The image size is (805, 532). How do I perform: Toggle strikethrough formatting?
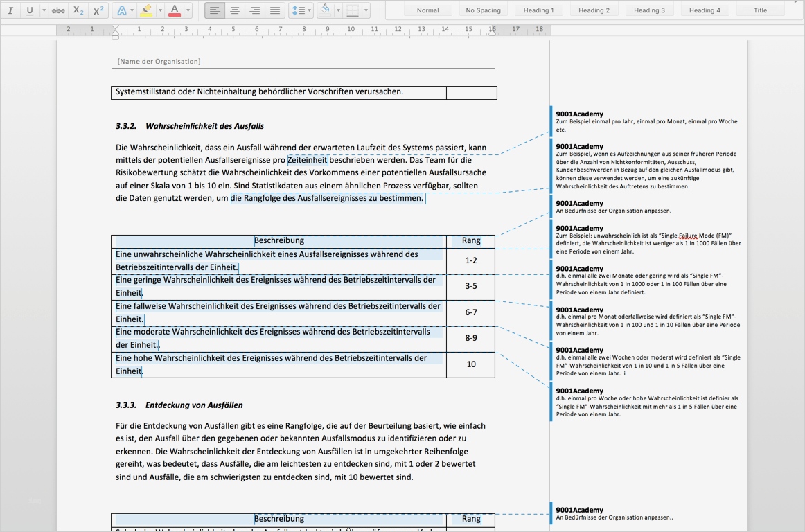(x=59, y=10)
